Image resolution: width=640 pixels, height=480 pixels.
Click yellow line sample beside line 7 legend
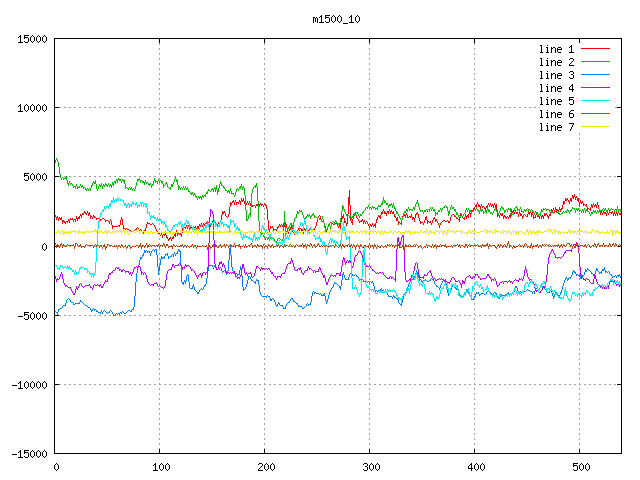point(596,127)
